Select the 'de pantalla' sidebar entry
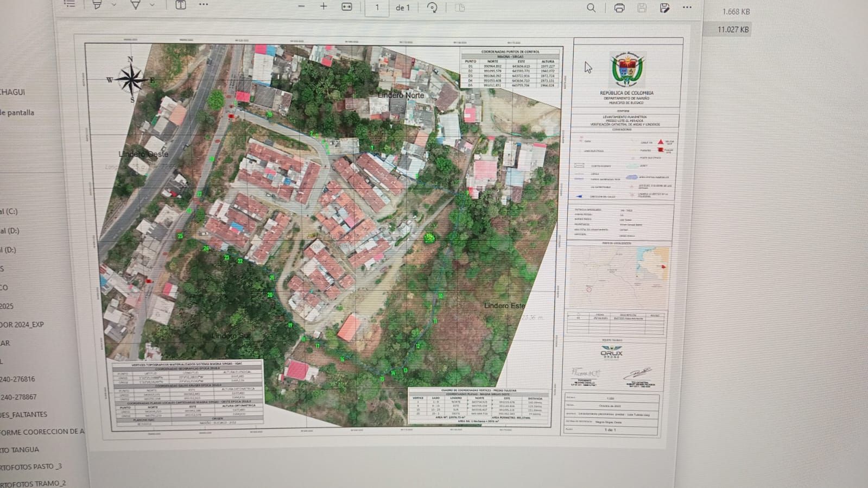This screenshot has height=488, width=868. (17, 112)
